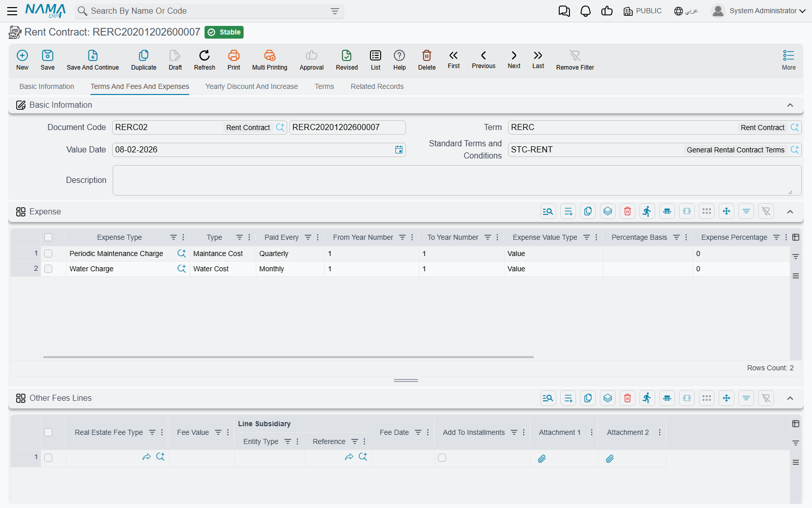The image size is (812, 508).
Task: Click the New record icon
Action: [22, 60]
